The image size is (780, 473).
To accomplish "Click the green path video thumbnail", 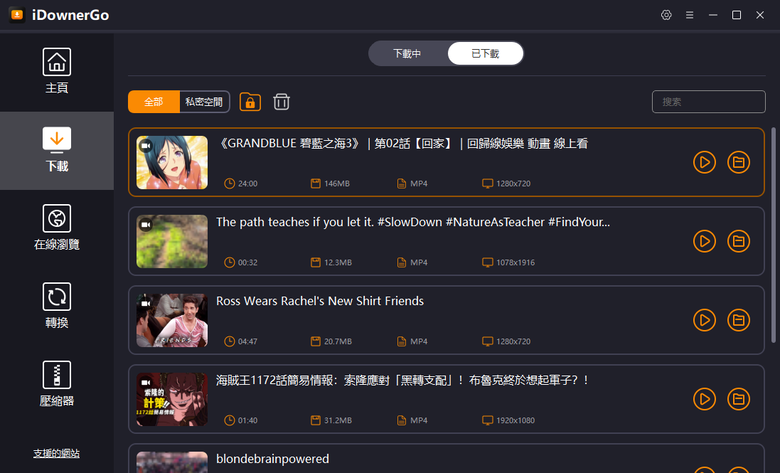I will point(172,241).
